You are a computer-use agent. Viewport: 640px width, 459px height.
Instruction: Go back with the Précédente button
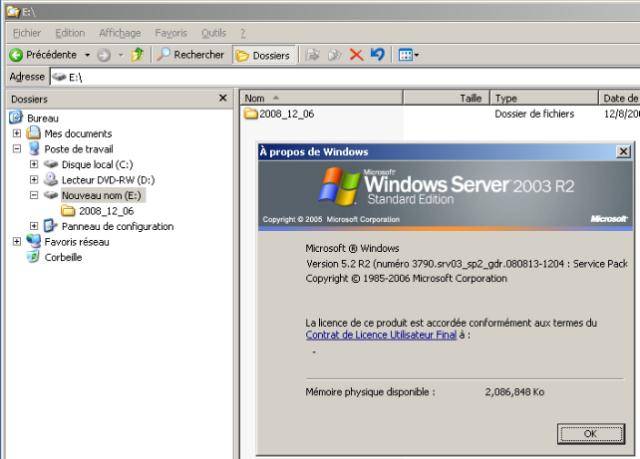pos(43,55)
